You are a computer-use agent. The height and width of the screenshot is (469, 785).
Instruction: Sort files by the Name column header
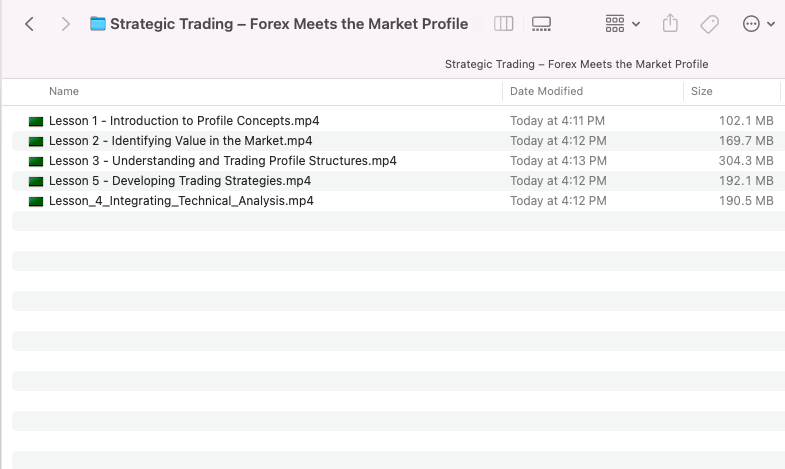point(64,91)
